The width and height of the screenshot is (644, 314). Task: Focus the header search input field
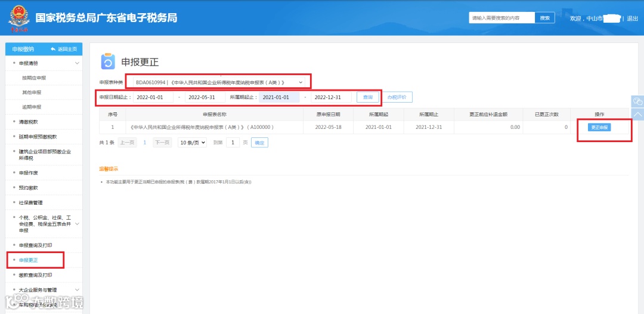pyautogui.click(x=502, y=18)
